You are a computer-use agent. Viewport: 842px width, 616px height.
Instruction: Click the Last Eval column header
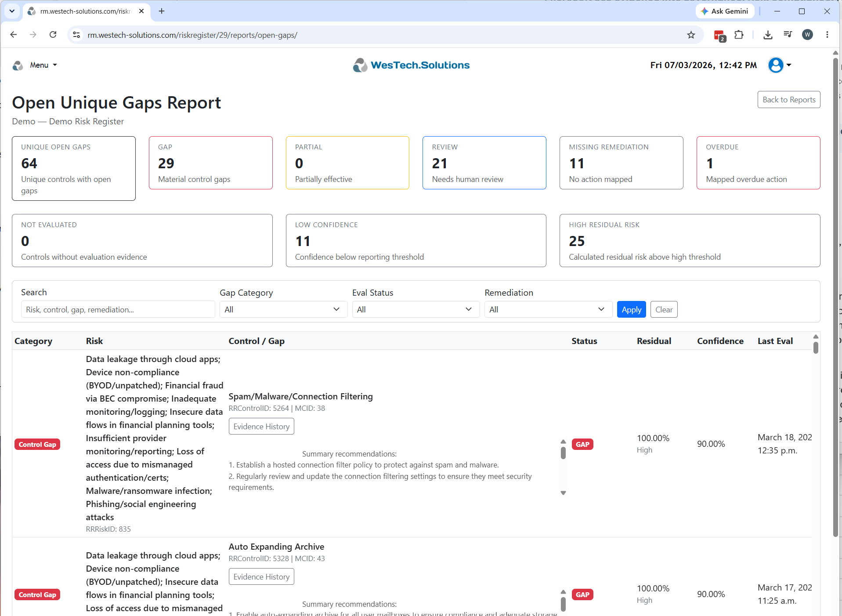click(x=775, y=341)
